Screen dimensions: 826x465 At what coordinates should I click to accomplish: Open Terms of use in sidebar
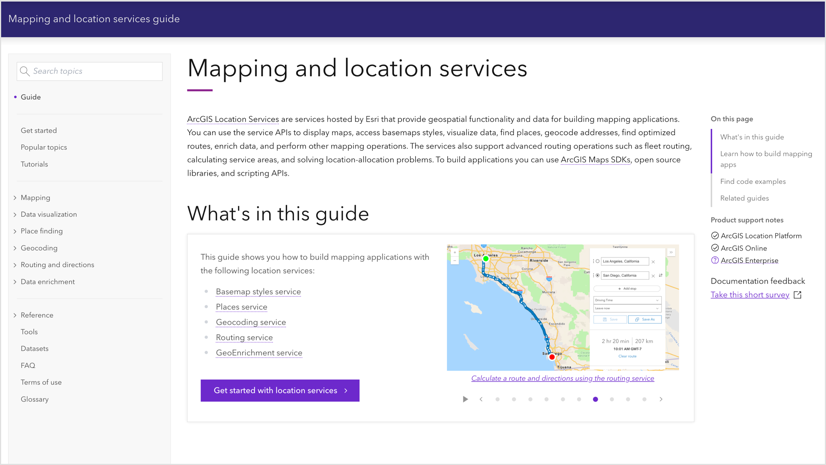pos(41,382)
